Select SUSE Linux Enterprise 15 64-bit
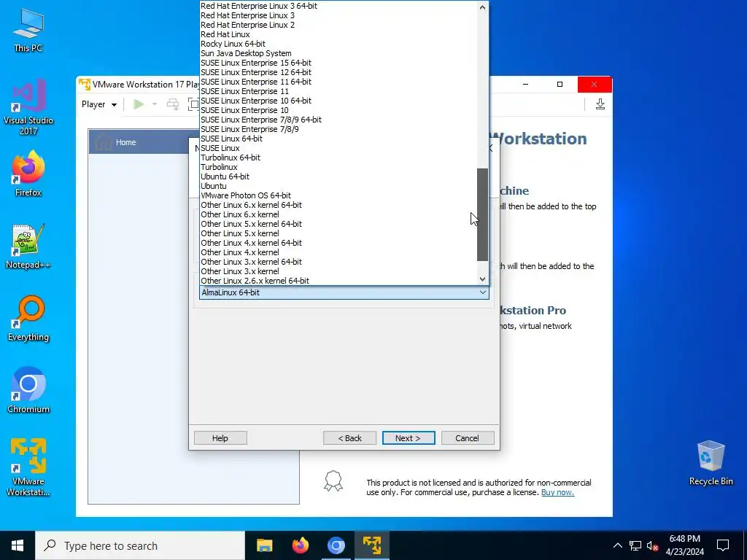Viewport: 747px width, 560px height. [338, 63]
